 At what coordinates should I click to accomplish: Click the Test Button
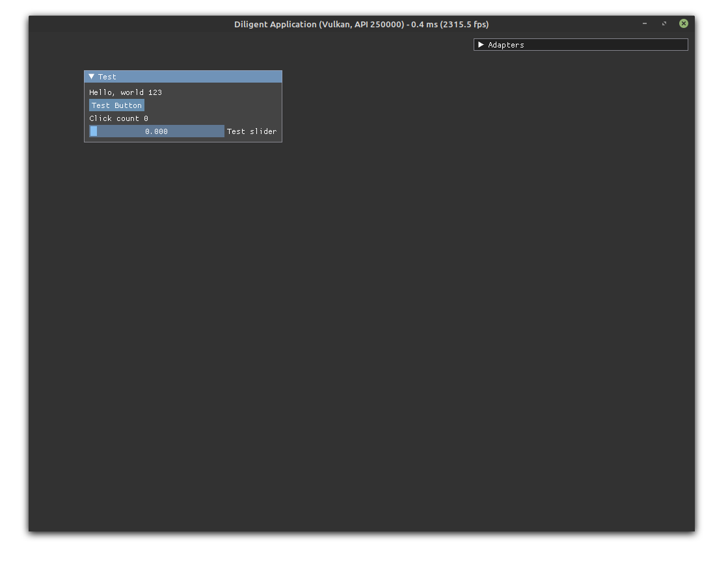point(116,105)
